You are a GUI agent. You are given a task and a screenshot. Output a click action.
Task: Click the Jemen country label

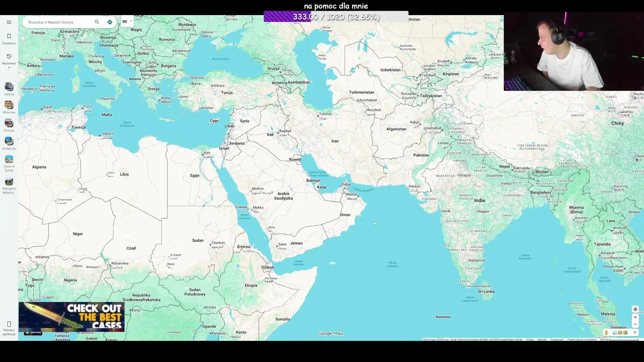pos(296,243)
